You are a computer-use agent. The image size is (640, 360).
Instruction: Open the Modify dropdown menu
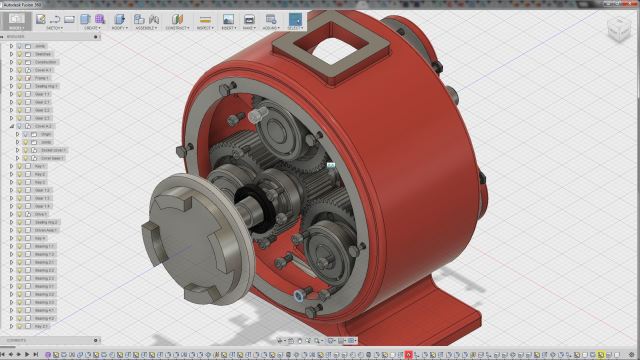[x=120, y=28]
